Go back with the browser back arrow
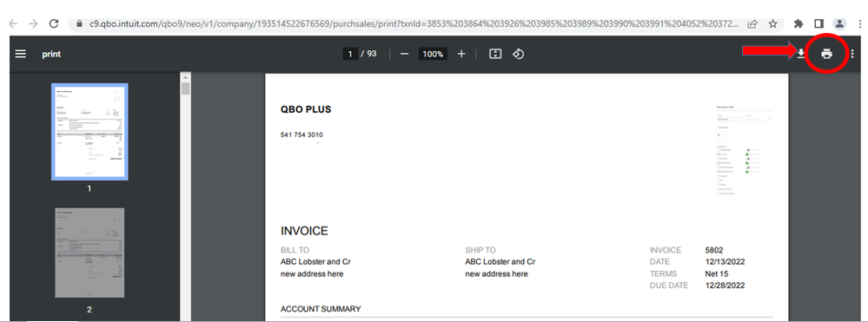This screenshot has height=322, width=868. pos(14,23)
